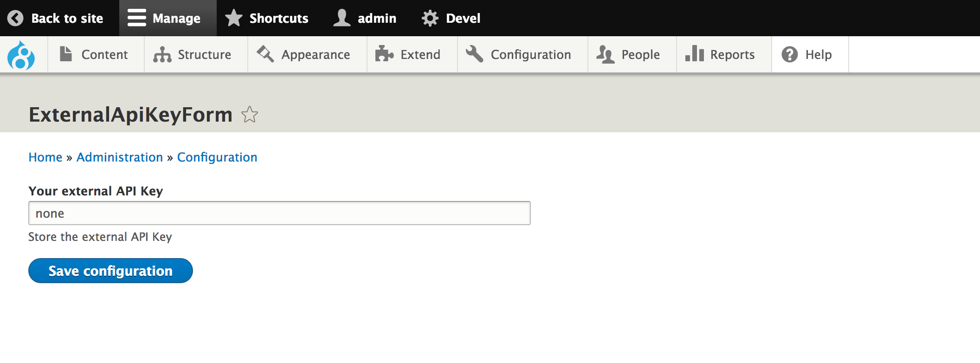The height and width of the screenshot is (363, 980).
Task: Click the Drupal logo home icon
Action: [x=21, y=55]
